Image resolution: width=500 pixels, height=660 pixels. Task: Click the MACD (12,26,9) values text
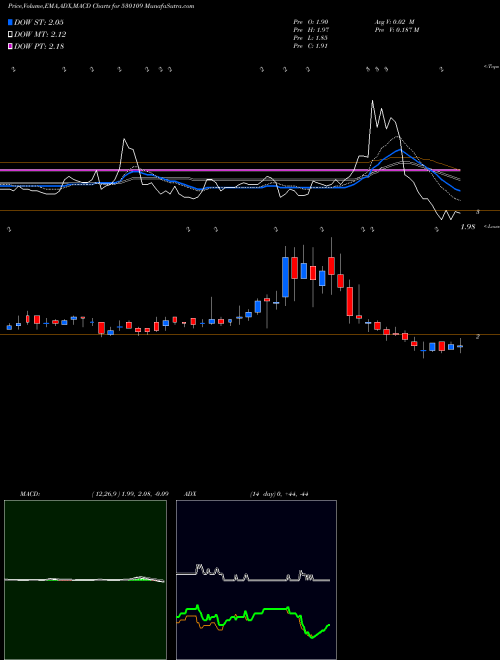[130, 494]
